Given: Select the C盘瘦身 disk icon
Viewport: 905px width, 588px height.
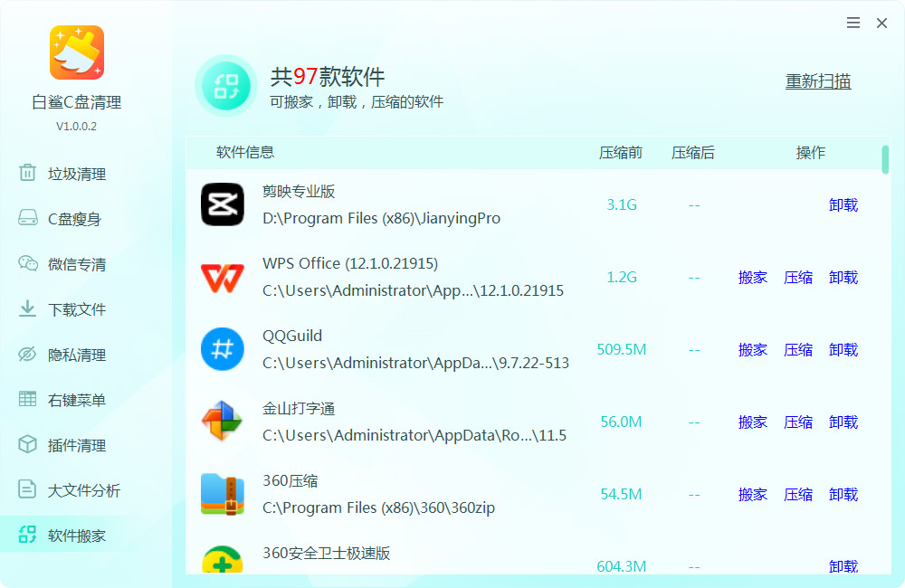Looking at the screenshot, I should pyautogui.click(x=28, y=217).
